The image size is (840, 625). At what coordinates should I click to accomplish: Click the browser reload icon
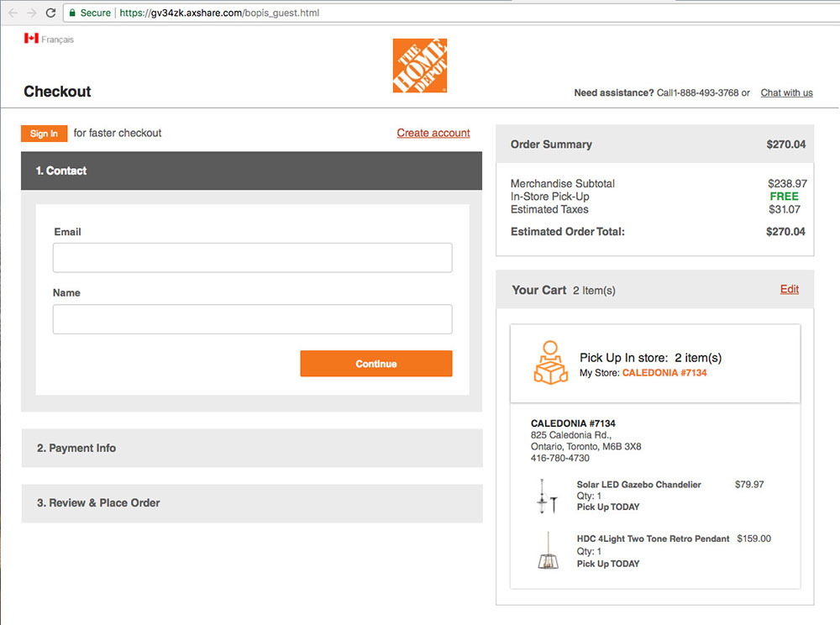click(x=50, y=13)
